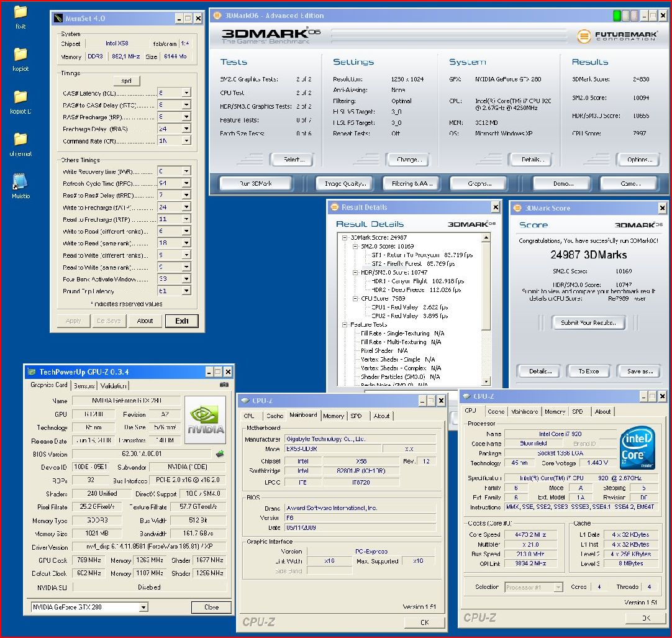Open Round Trip Latency dropdown
This screenshot has height=638, width=672.
click(186, 291)
